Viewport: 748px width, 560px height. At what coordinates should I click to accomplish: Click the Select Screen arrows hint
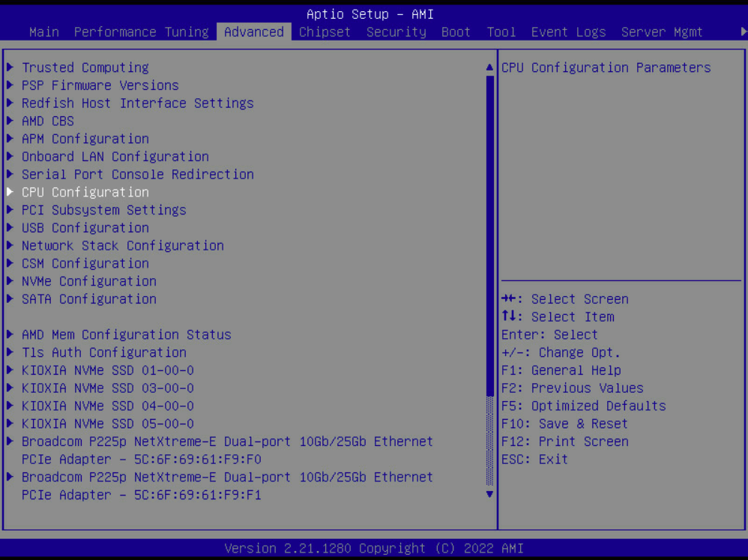(565, 299)
